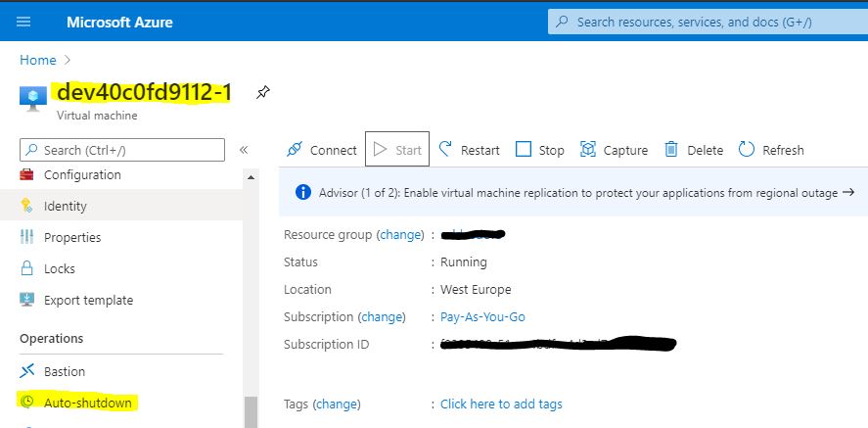Screen dimensions: 868x428
Task: Click the Locks padlock icon
Action: click(26, 268)
